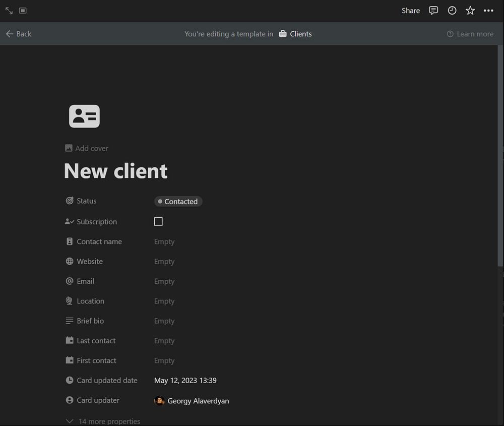This screenshot has height=426, width=504.
Task: Click the briefcase icon next to Clients
Action: (x=283, y=34)
